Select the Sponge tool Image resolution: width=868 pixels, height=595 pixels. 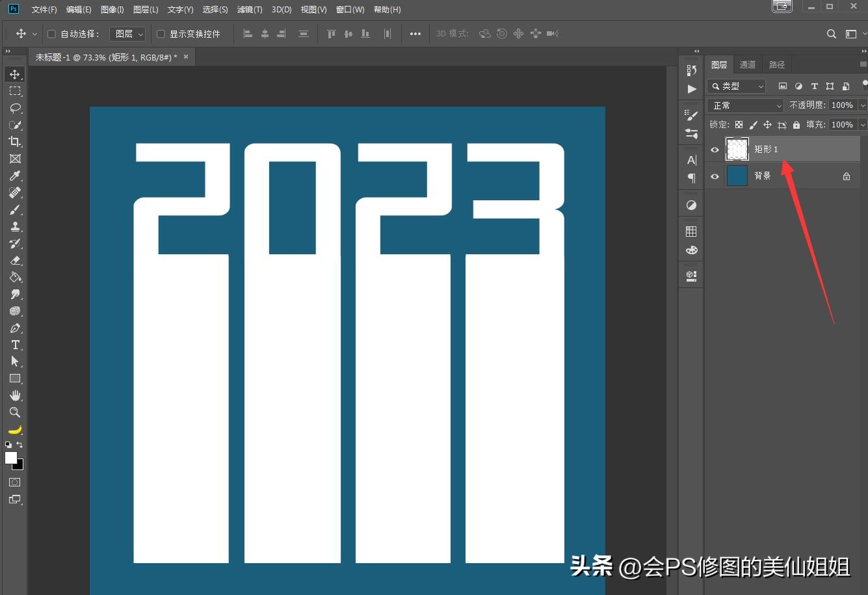click(x=15, y=311)
